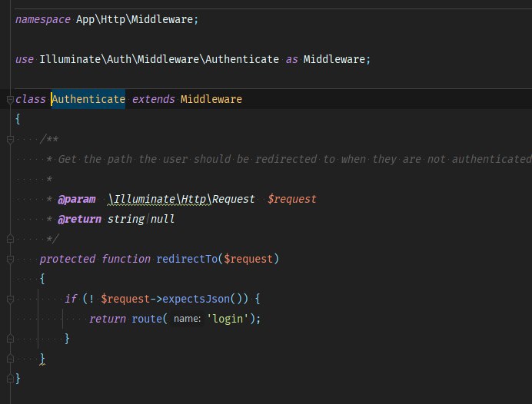
Task: Click the 'route' function call
Action: pos(147,319)
